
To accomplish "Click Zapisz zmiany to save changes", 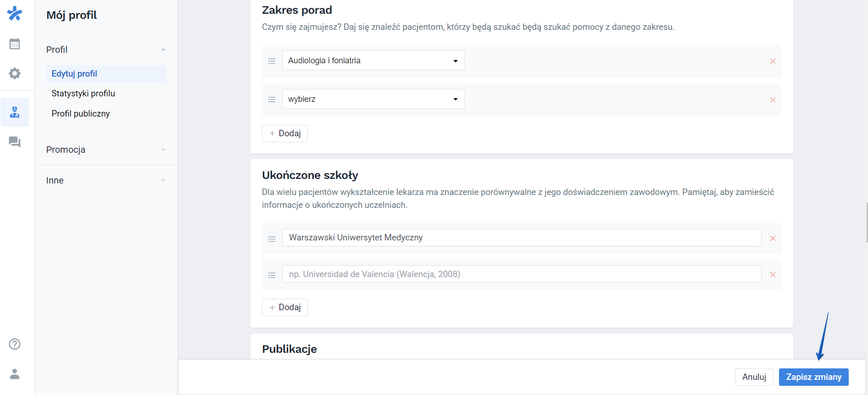I will [x=813, y=377].
